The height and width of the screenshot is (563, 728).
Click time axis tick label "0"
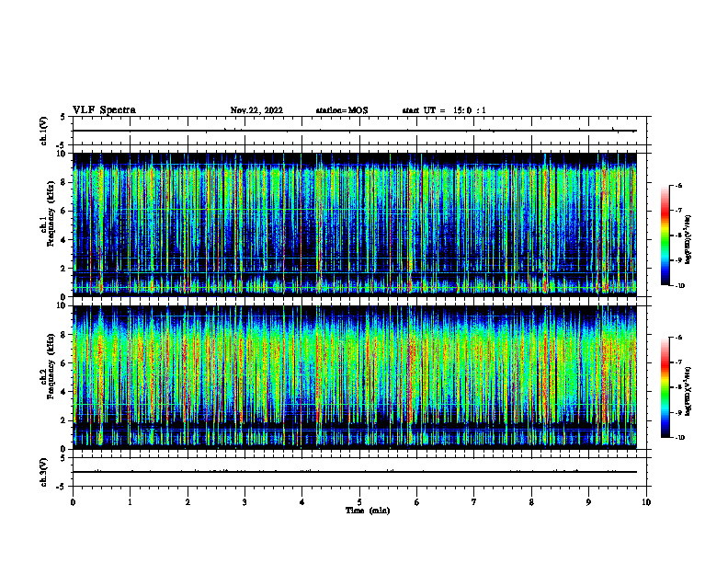[x=73, y=502]
